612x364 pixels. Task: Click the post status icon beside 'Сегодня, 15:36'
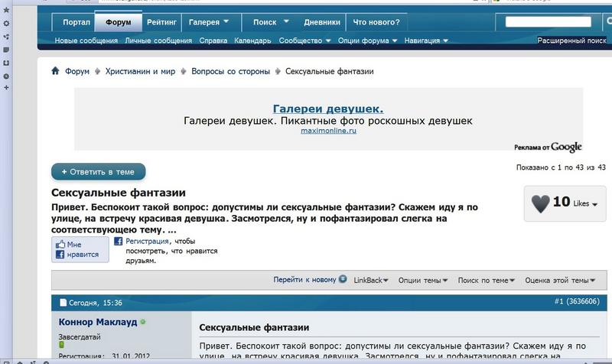pos(63,302)
